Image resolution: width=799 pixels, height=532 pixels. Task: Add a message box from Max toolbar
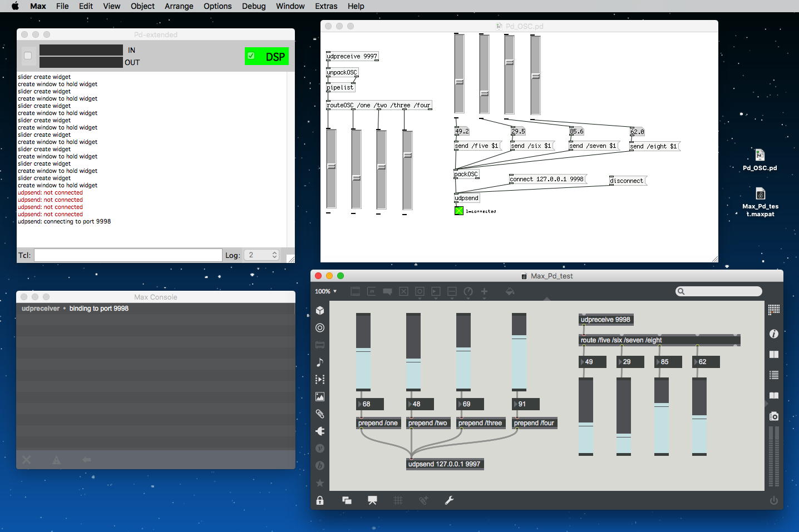pos(372,291)
